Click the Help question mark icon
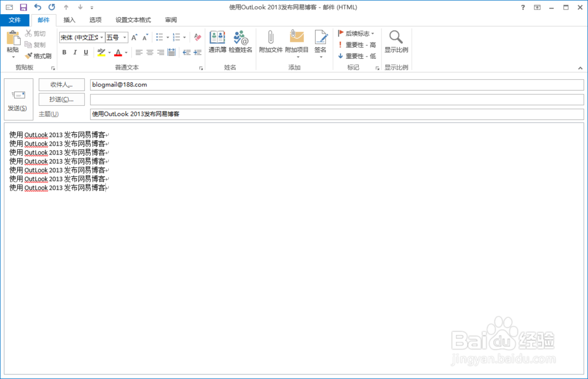The image size is (588, 379). [x=523, y=7]
